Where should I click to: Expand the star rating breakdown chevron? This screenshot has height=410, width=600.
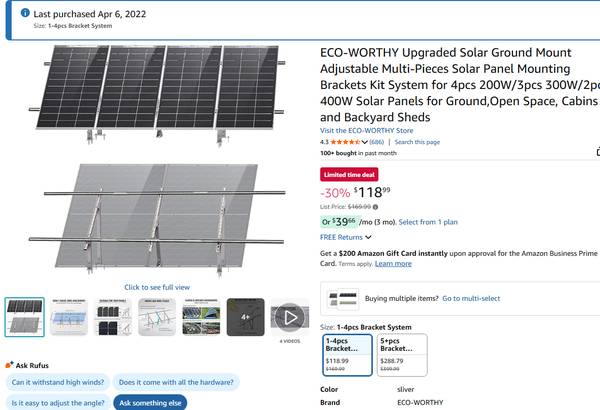[x=365, y=142]
